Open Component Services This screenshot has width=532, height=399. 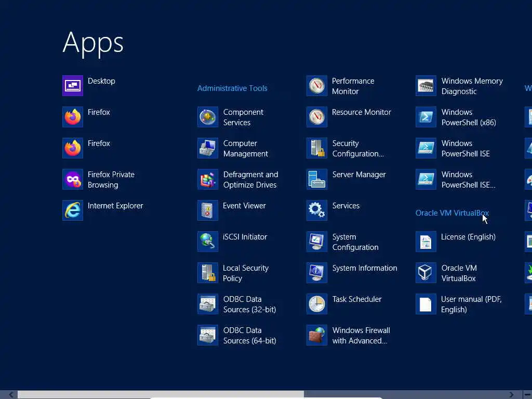point(231,117)
